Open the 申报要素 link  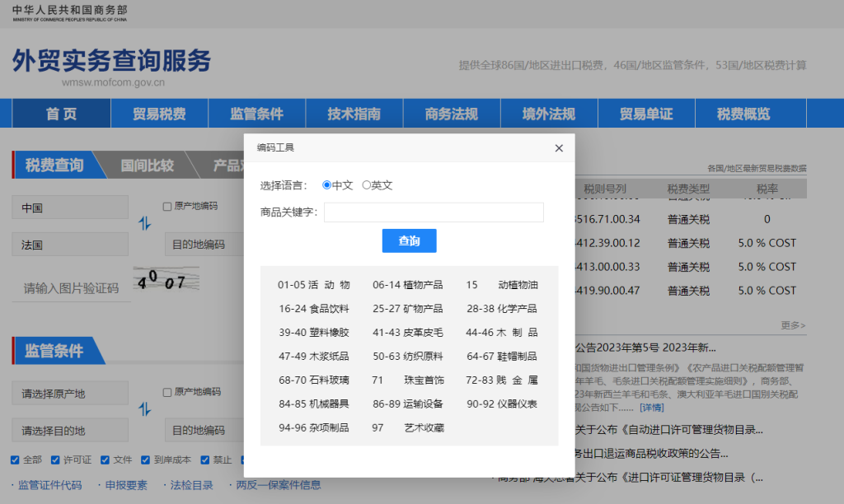click(126, 485)
